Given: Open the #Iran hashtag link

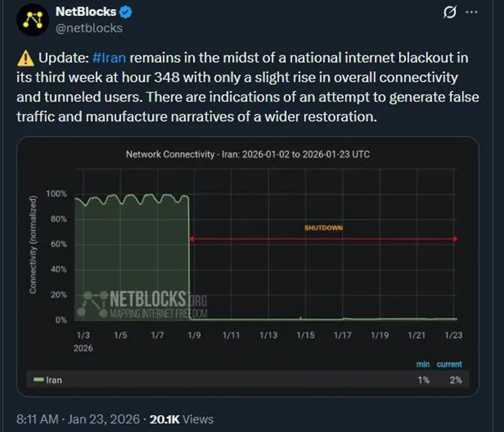Looking at the screenshot, I should tap(109, 57).
